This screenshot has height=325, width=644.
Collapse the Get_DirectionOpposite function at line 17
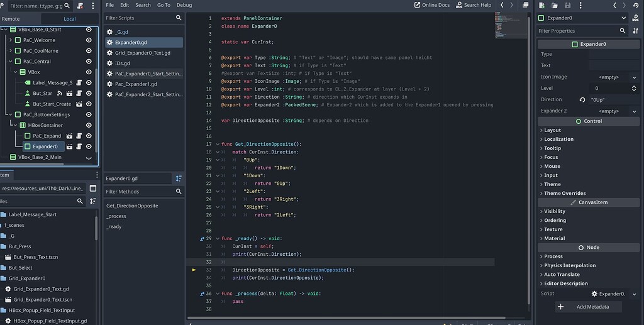(218, 145)
